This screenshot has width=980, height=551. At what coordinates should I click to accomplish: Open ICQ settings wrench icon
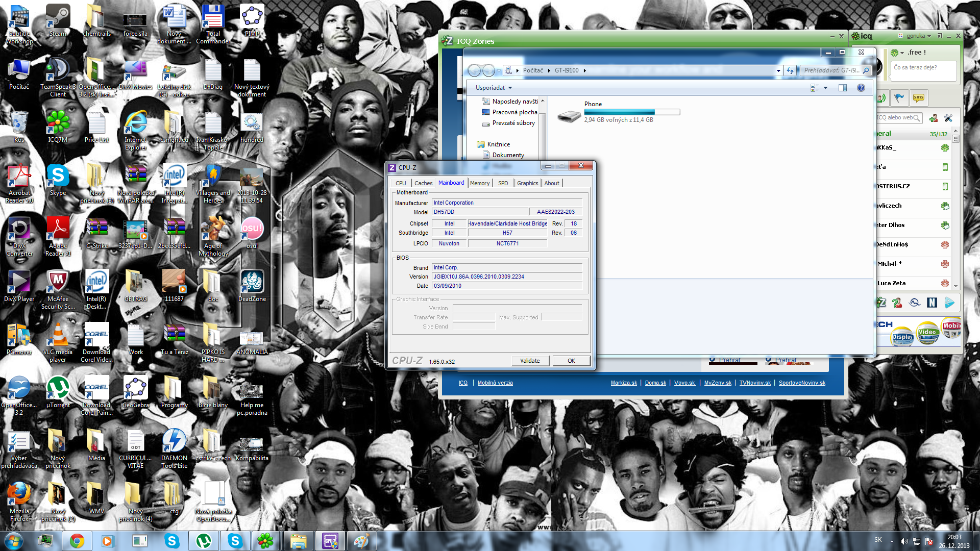tap(948, 118)
